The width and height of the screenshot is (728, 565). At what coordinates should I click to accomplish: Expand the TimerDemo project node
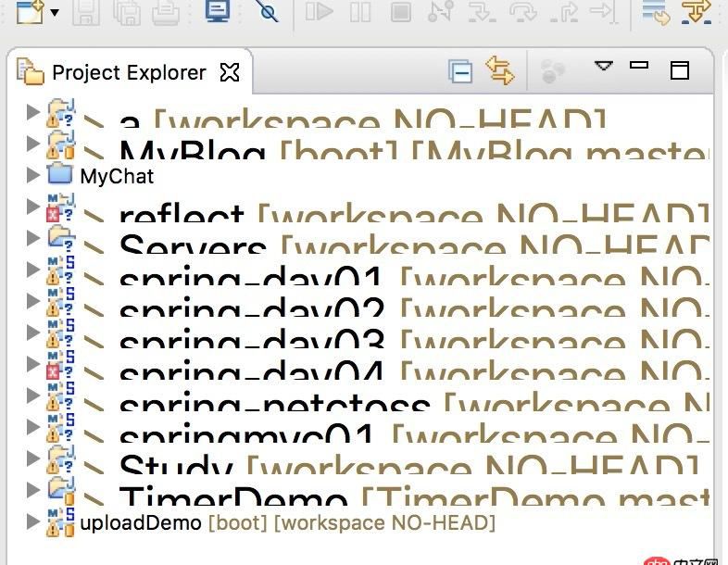pyautogui.click(x=33, y=490)
